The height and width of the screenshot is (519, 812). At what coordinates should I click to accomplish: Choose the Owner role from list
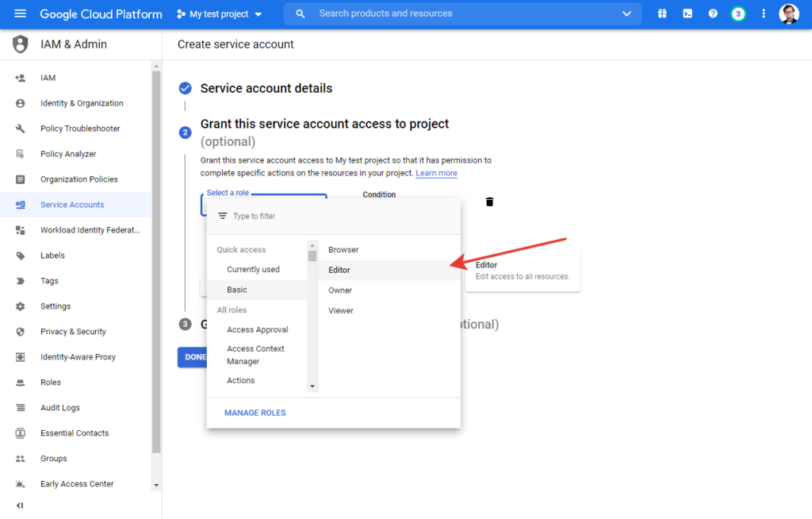[x=340, y=290]
